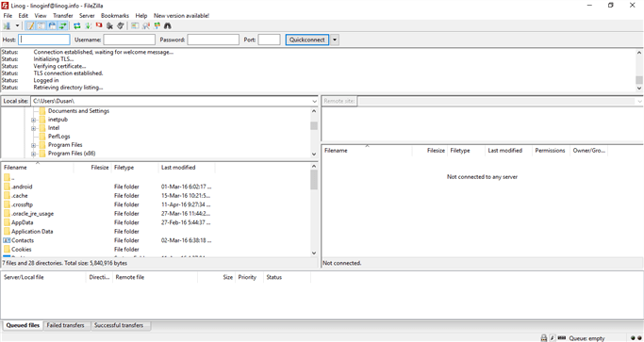This screenshot has width=644, height=342.
Task: Toggle processing of the transfer queue
Action: (88, 25)
